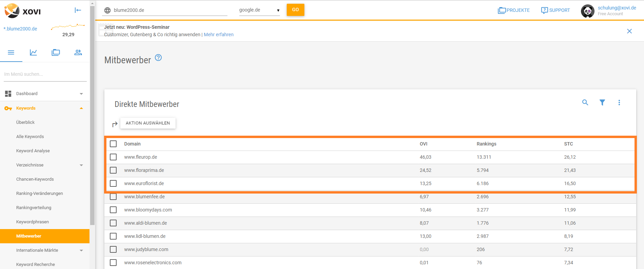Check the box for www.judyblume.com
This screenshot has width=644, height=269.
[x=113, y=249]
